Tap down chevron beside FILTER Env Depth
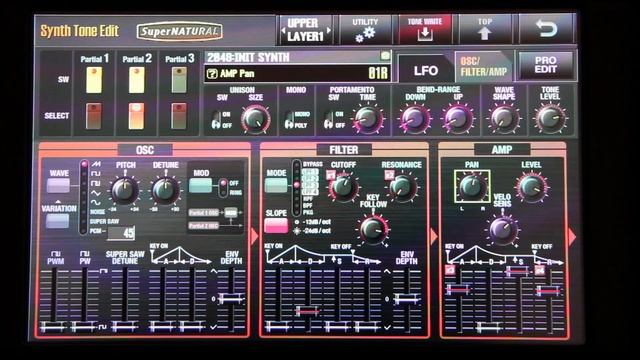The image size is (640, 360). tap(387, 327)
